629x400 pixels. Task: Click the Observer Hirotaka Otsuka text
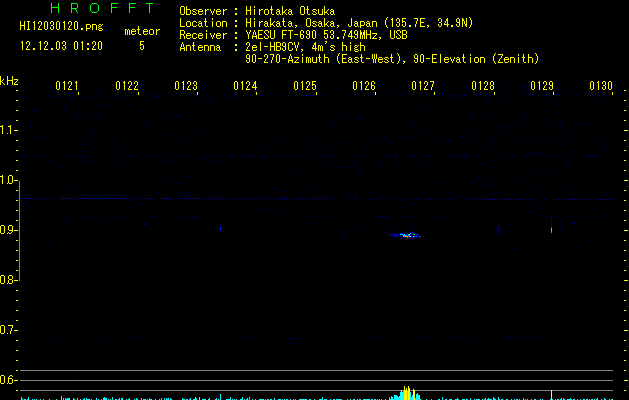pos(257,11)
